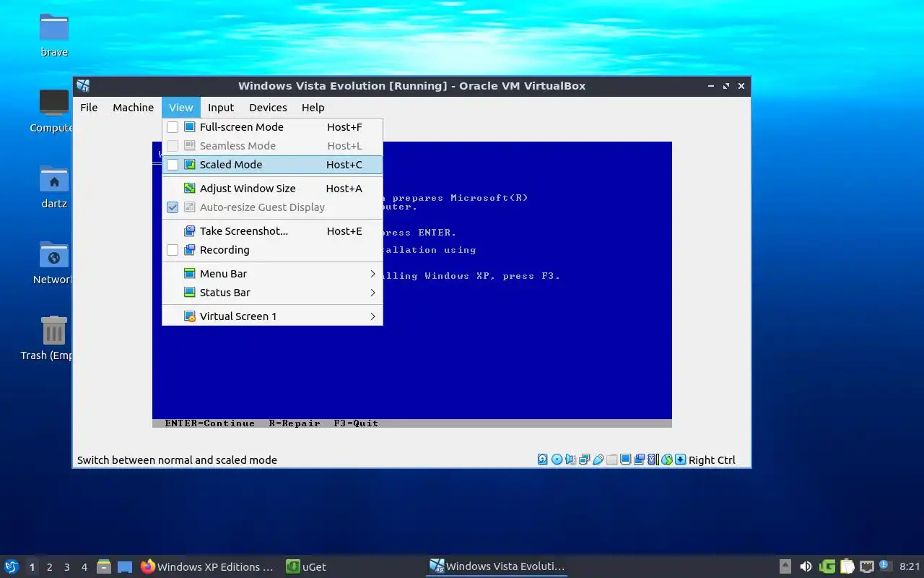Click the Windows Vista Evolution taskbar button
The width and height of the screenshot is (924, 578).
497,566
